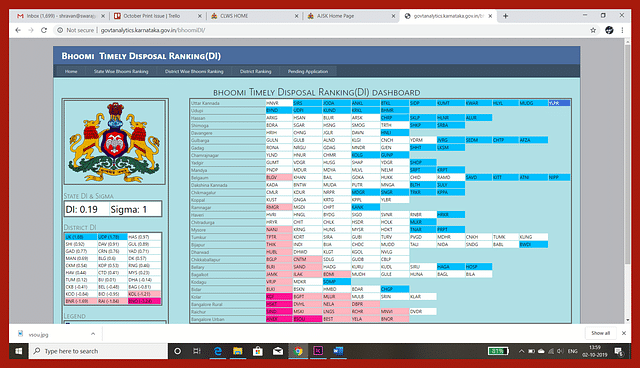Image resolution: width=640 pixels, height=368 pixels.
Task: Open the pink K app on taskbar
Action: coord(318,351)
